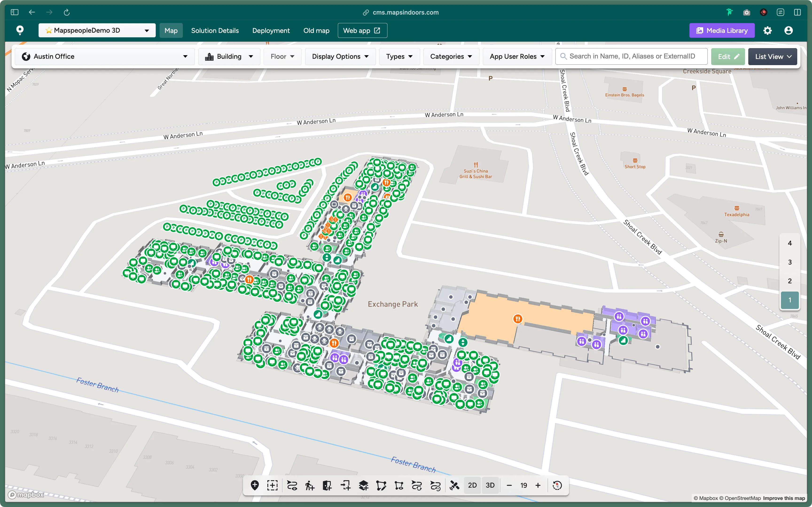Viewport: 812px width, 507px height.
Task: Open the MapspeopleDemo 3D solution selector
Action: coord(97,30)
